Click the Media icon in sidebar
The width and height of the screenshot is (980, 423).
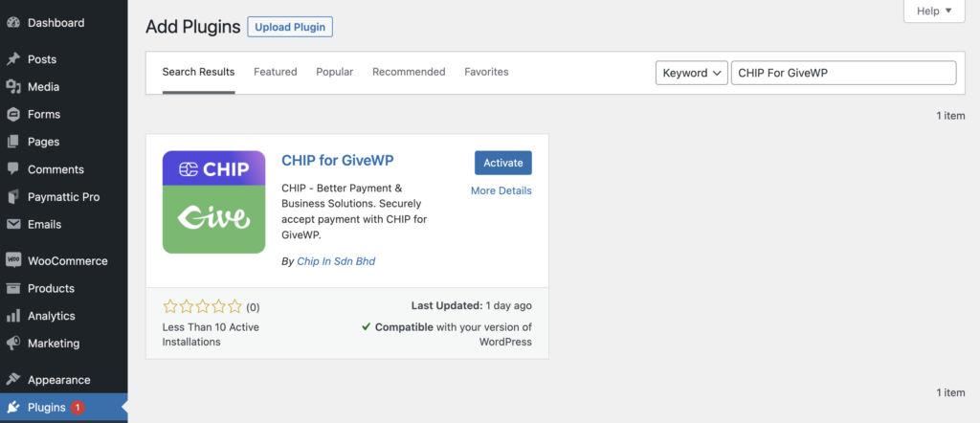13,87
